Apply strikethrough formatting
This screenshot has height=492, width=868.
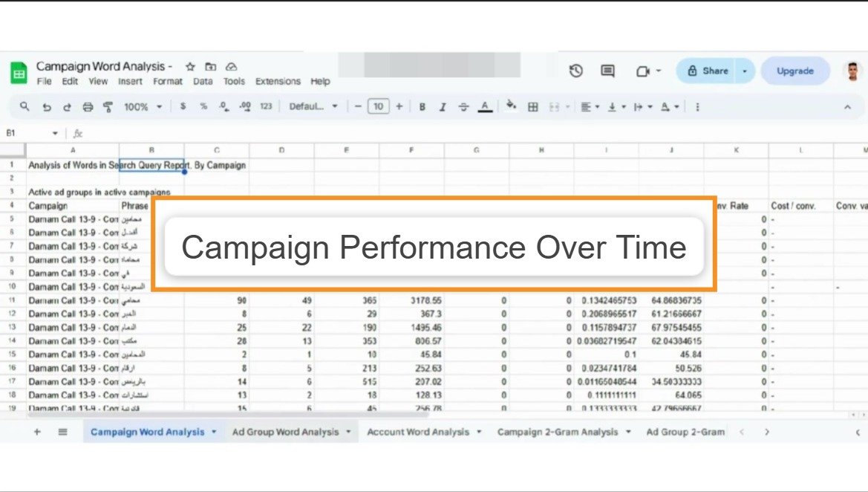click(x=463, y=106)
